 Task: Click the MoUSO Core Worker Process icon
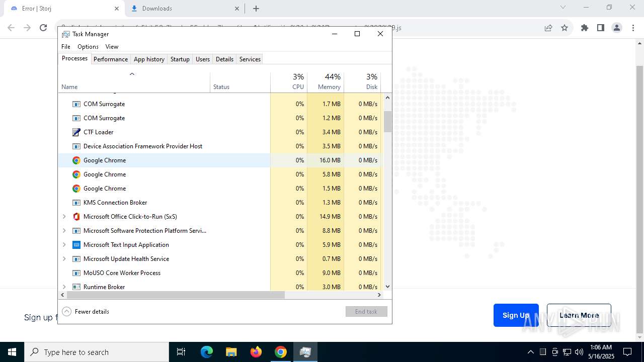click(76, 273)
